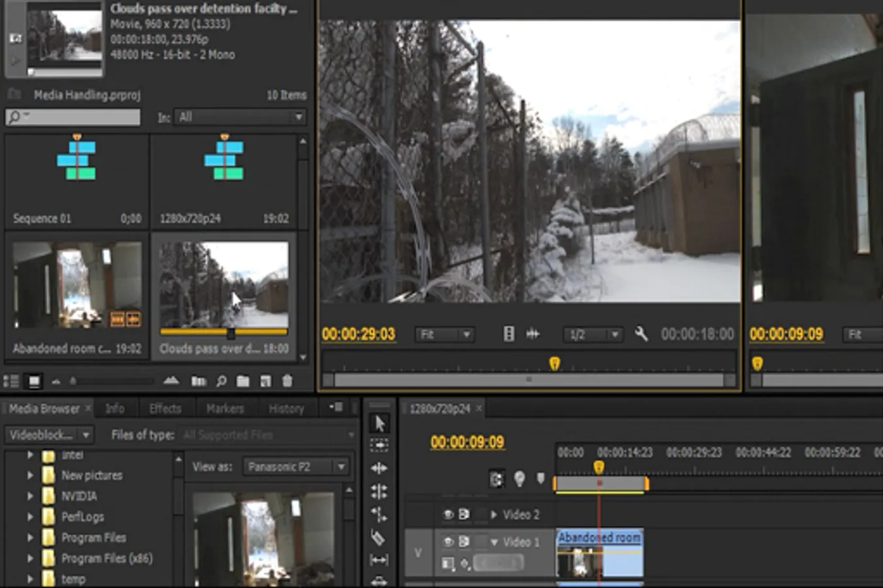Switch project panel to list view
This screenshot has width=883, height=588.
point(11,381)
